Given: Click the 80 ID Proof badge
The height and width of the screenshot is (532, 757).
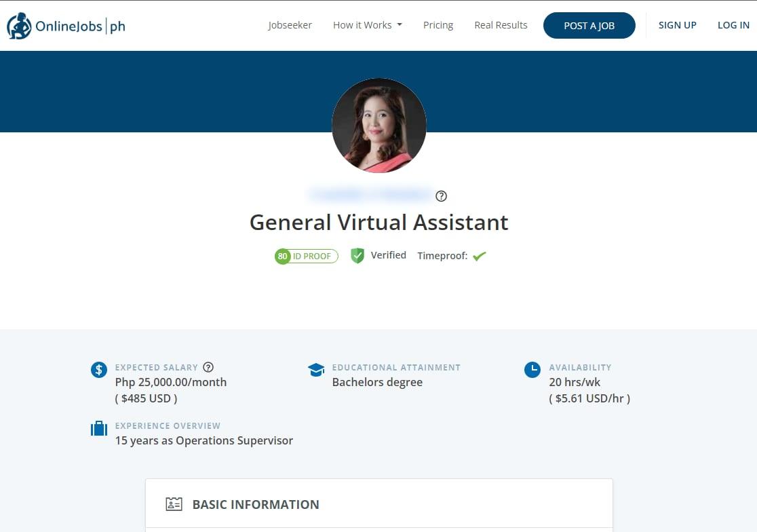Looking at the screenshot, I should 306,256.
